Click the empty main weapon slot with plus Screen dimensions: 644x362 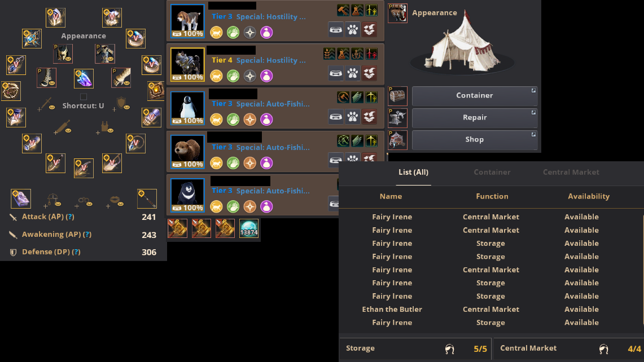pos(46,103)
